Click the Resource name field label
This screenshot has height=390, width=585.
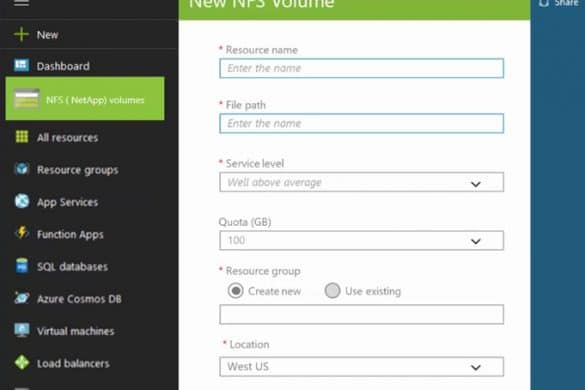pos(262,50)
